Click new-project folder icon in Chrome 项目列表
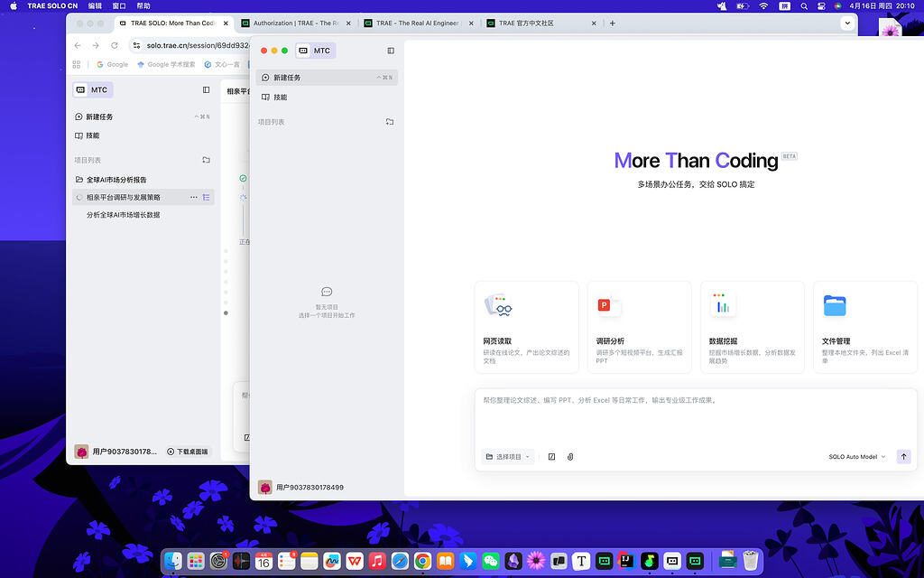 point(207,160)
